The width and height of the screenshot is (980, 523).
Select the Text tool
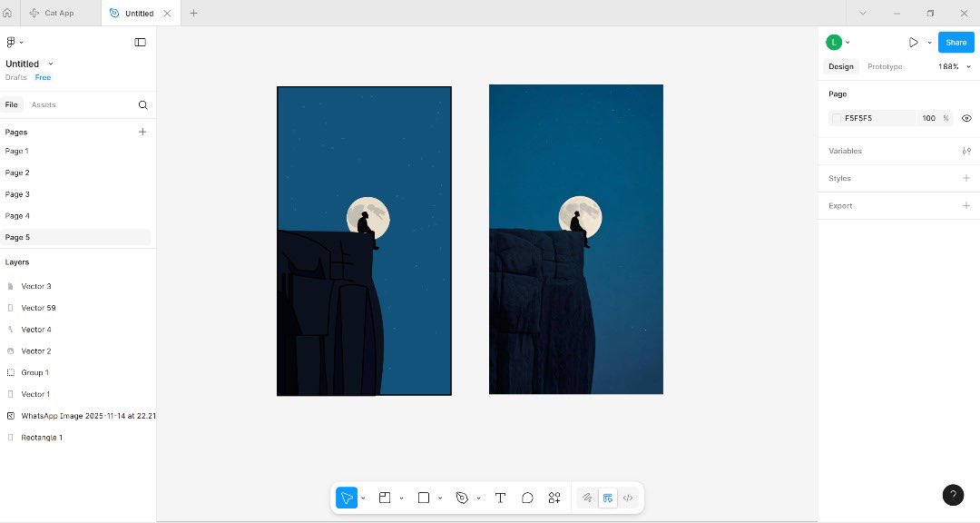500,498
